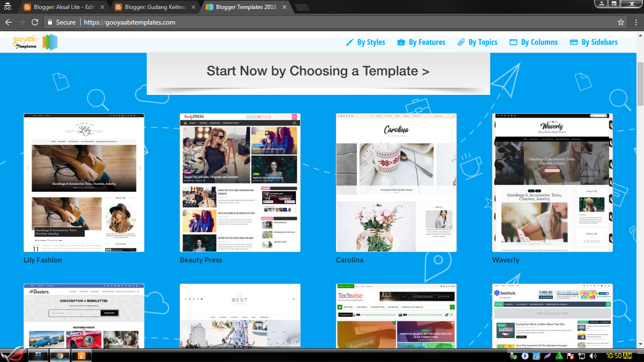Screen dimensions: 644x362
Task: Open the Carolina template thumbnail
Action: 396,182
